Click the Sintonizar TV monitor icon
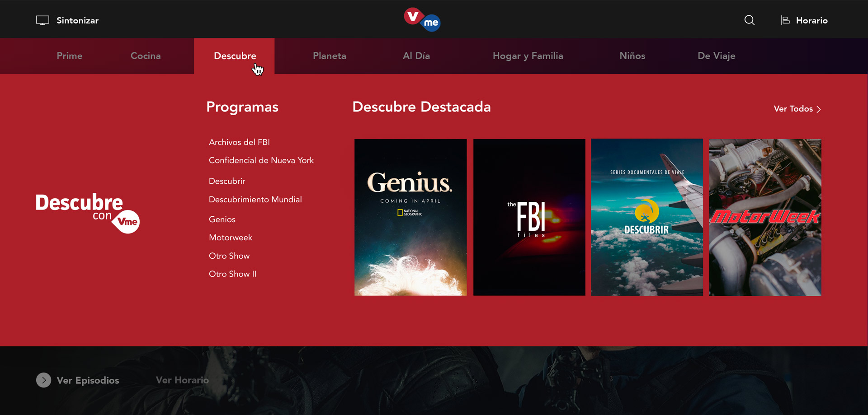The height and width of the screenshot is (415, 868). click(42, 20)
